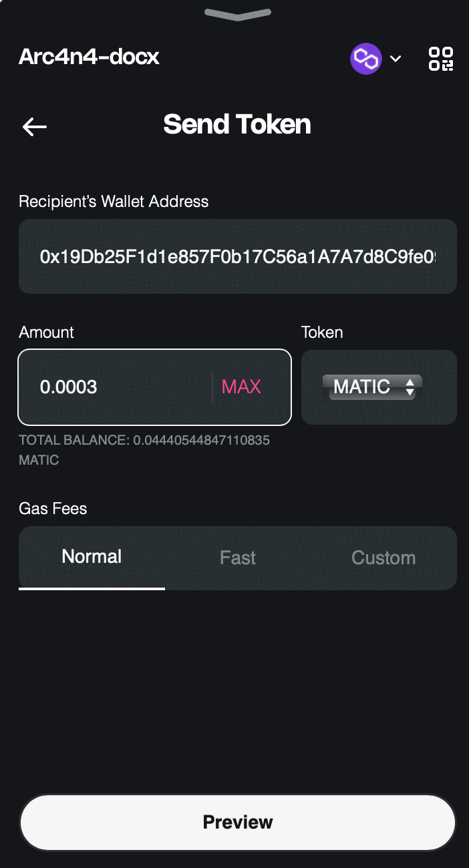Select the Normal gas fee tab
This screenshot has width=469, height=868.
[92, 557]
